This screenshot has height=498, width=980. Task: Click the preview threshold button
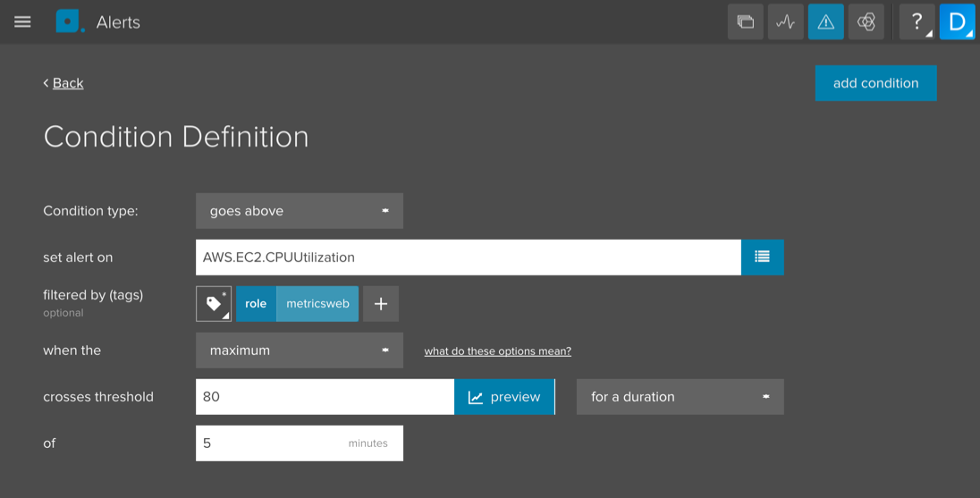coord(504,397)
